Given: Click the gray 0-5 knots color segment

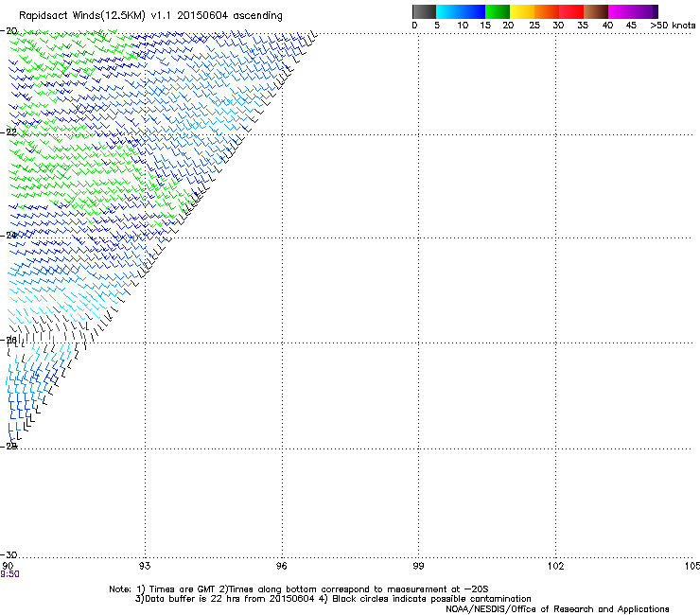Looking at the screenshot, I should [424, 11].
